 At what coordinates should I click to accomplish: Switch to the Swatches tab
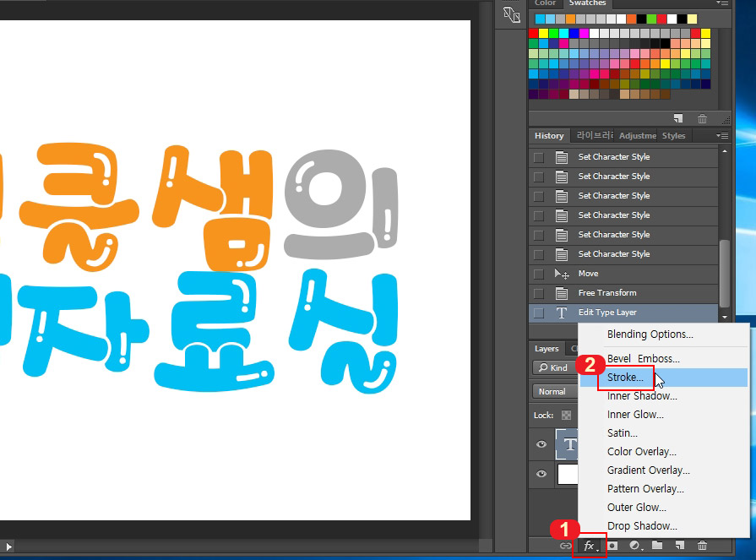pos(587,3)
